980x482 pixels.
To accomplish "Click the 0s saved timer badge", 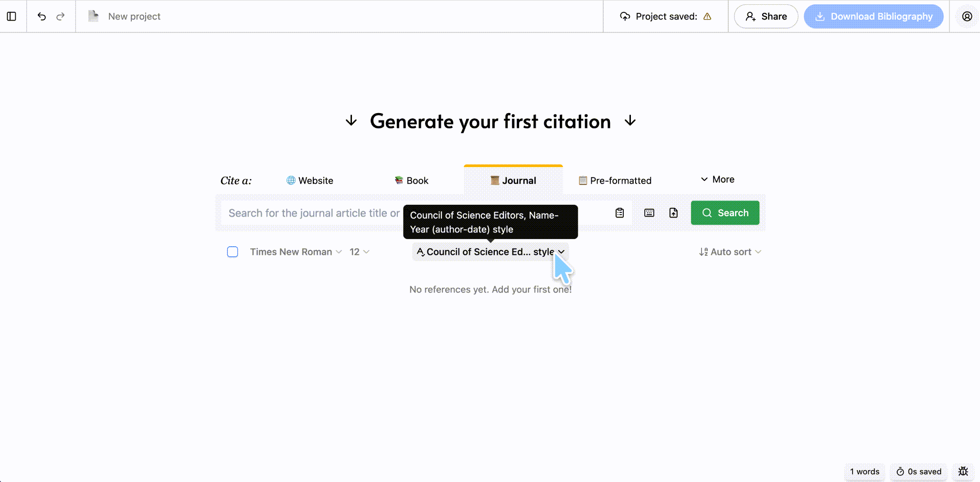I will pos(919,472).
